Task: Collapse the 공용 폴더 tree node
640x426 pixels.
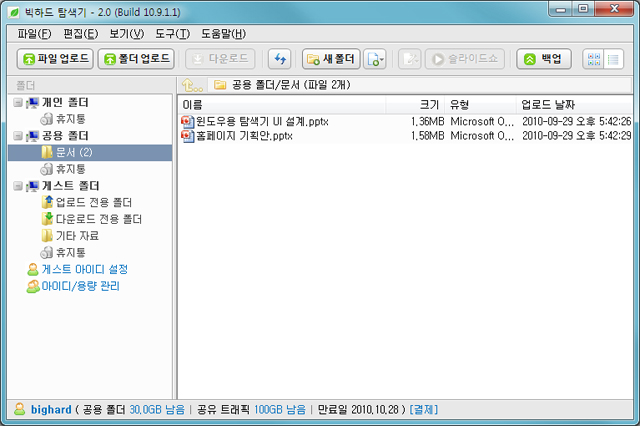Action: (x=18, y=135)
